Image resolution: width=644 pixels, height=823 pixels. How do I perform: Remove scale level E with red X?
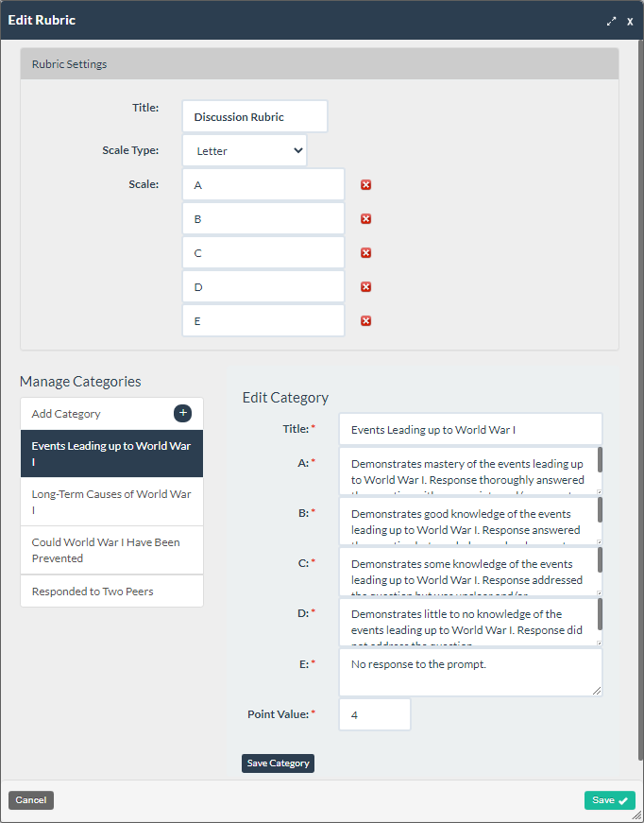coord(366,320)
